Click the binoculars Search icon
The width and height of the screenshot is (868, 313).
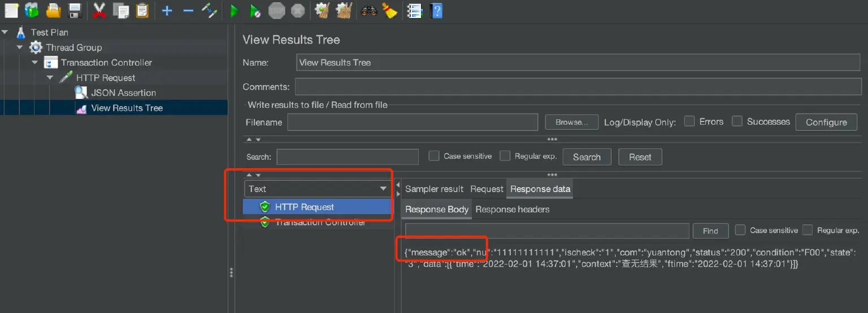click(x=368, y=10)
